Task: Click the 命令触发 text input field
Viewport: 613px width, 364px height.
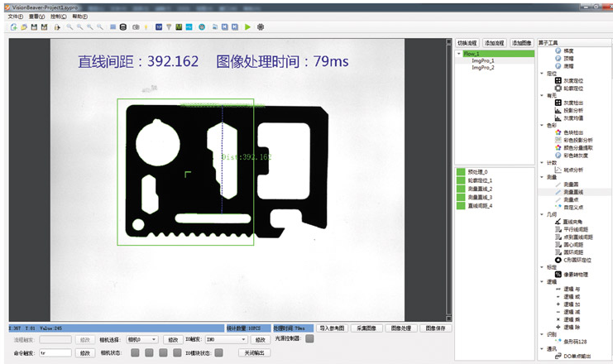Action: tap(55, 352)
